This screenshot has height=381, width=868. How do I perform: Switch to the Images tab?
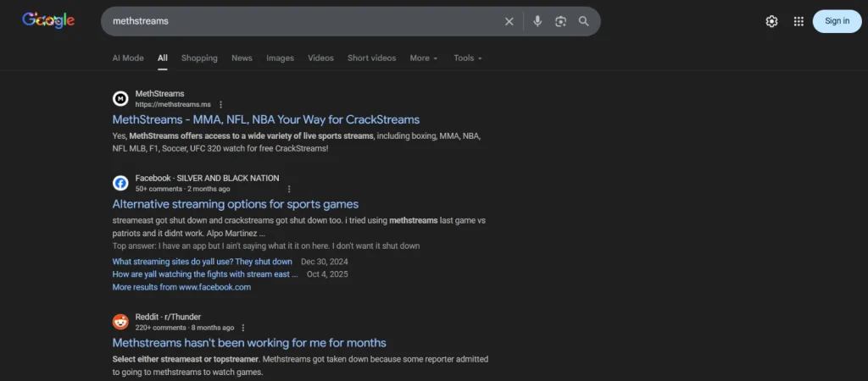tap(280, 58)
